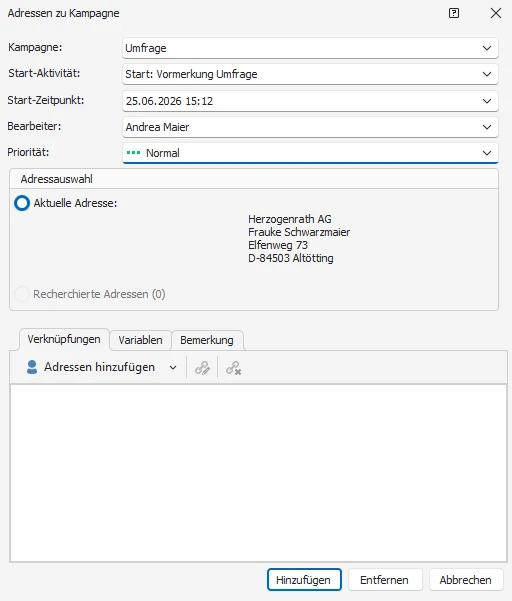Click the Hinzufügen button
The image size is (512, 601).
(x=304, y=580)
